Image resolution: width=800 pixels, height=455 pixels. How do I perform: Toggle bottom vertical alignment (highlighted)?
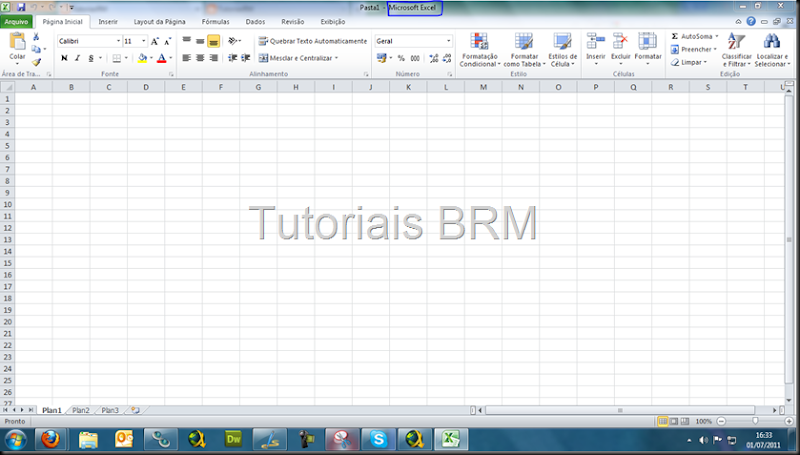point(213,41)
